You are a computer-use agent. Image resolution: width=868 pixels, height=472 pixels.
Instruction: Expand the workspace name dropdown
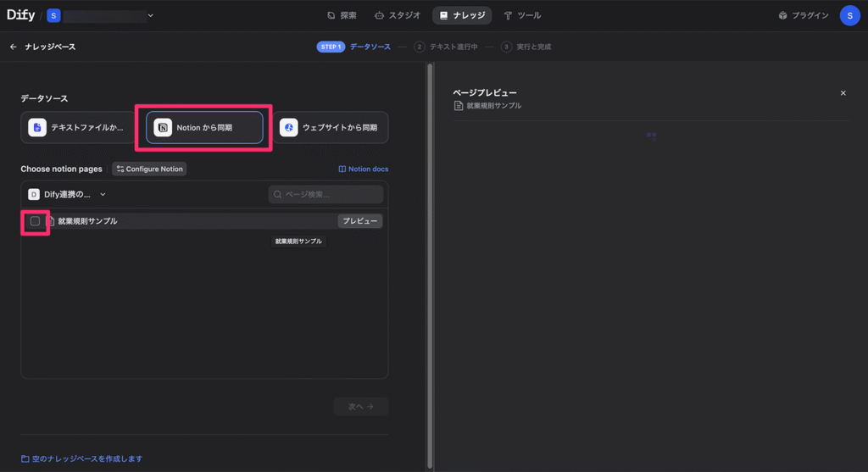(151, 15)
